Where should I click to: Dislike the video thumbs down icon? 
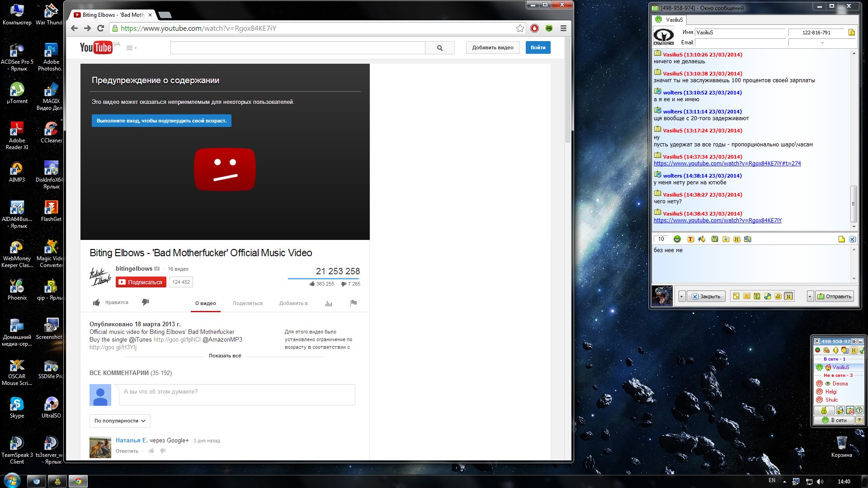(145, 302)
